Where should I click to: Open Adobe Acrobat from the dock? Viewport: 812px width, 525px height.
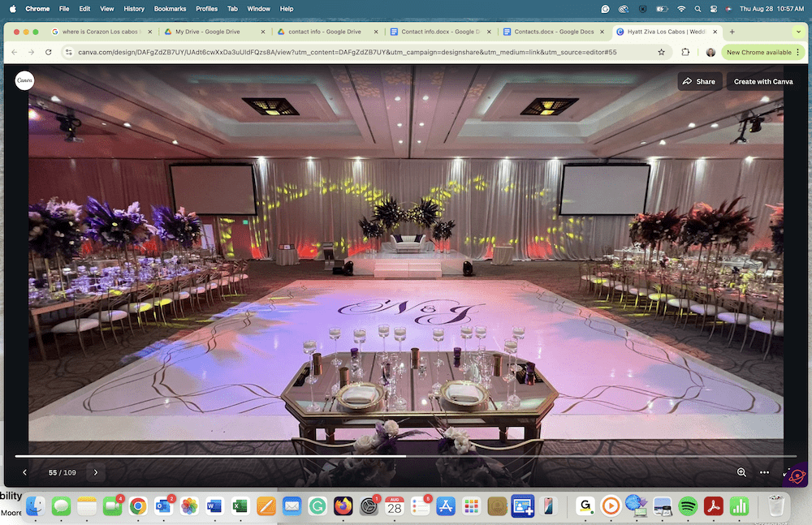coord(714,506)
